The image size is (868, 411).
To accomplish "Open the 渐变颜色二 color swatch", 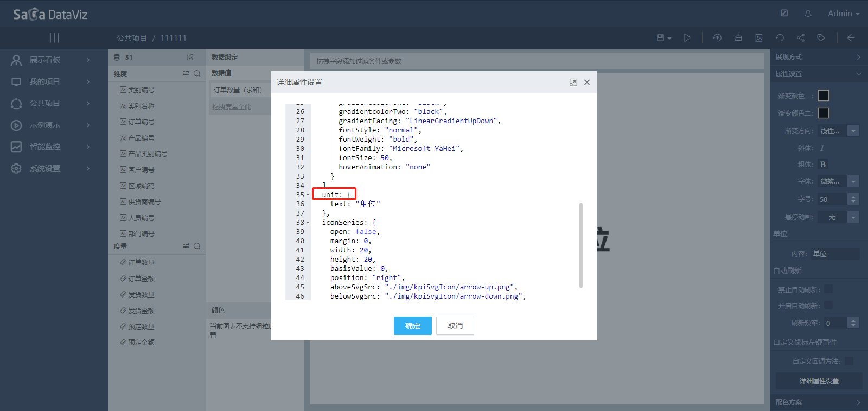I will pyautogui.click(x=824, y=113).
